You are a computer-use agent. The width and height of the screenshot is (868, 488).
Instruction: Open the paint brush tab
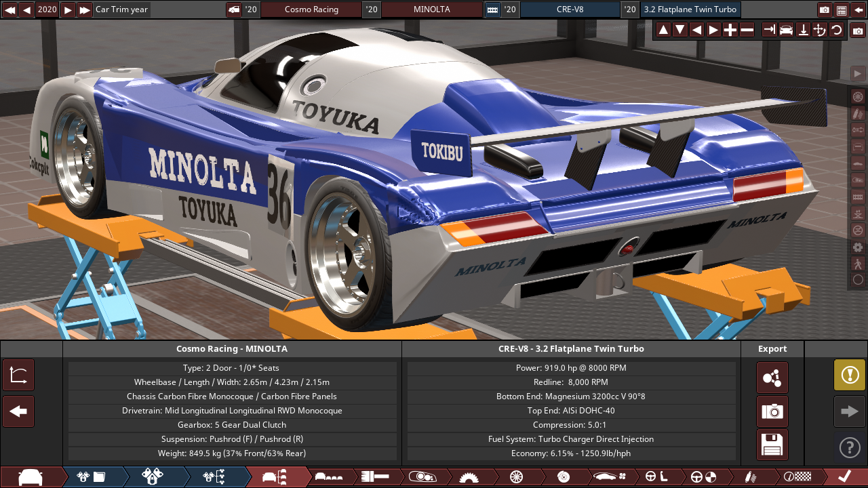click(375, 477)
